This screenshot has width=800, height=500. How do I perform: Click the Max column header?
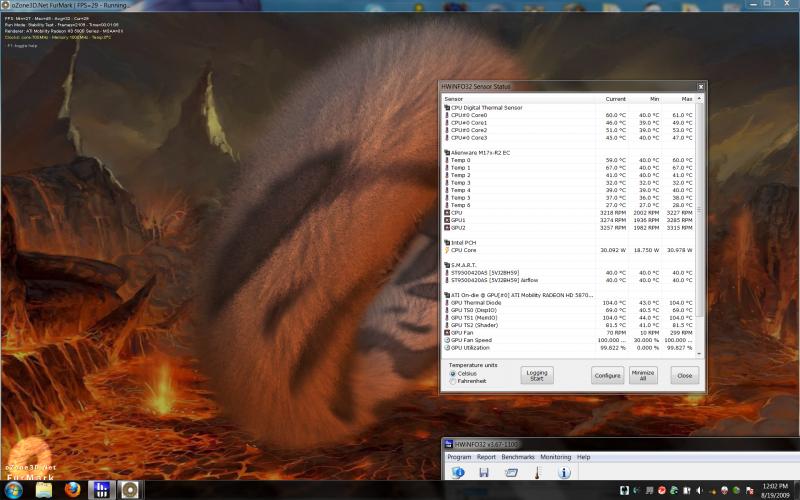pos(678,99)
